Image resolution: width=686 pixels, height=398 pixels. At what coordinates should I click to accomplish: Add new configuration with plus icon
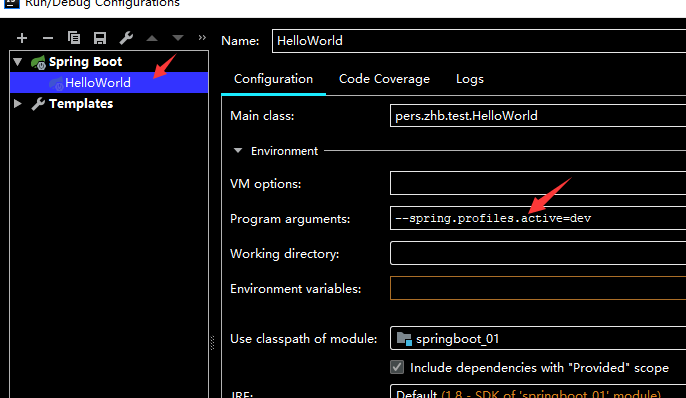(x=22, y=38)
